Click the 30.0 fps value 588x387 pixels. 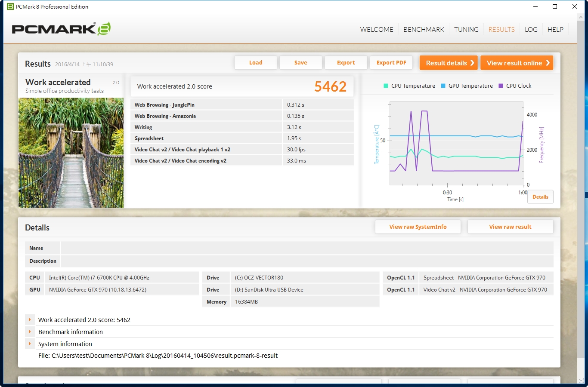tap(296, 150)
